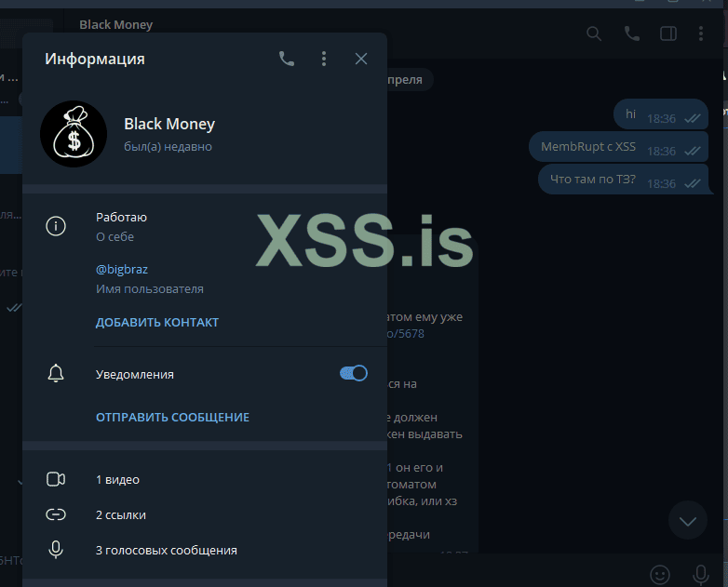This screenshot has width=728, height=587.
Task: Record voice message with input microphone
Action: coord(701,575)
